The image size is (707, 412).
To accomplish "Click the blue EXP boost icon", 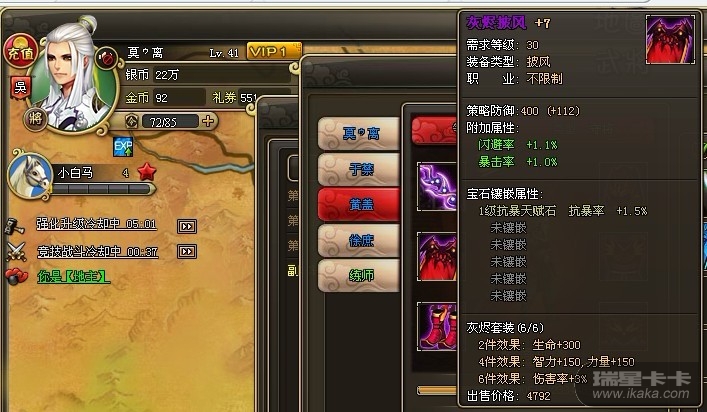I will [123, 146].
